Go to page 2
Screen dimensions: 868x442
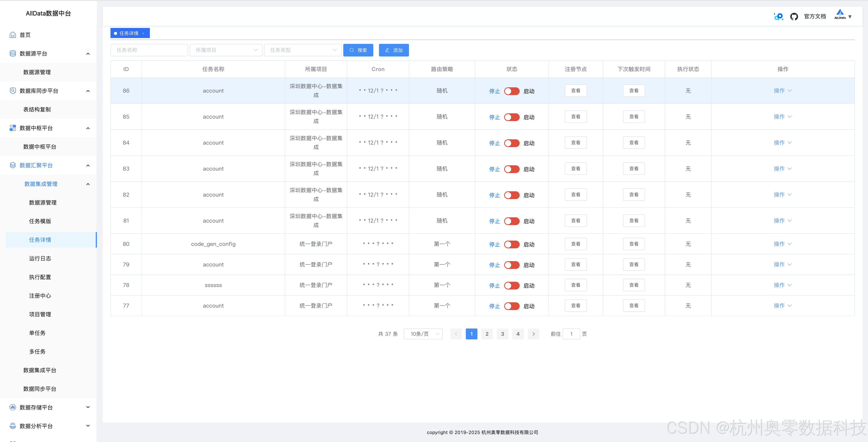(487, 334)
